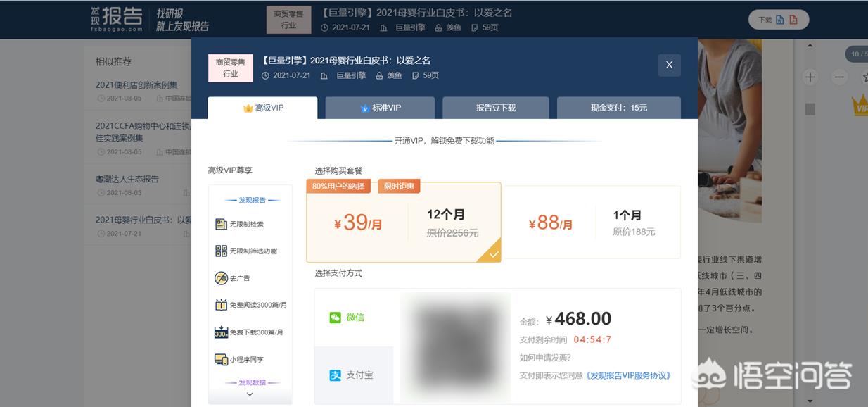Image resolution: width=868 pixels, height=407 pixels.
Task: Click the 无限制检索 benefit icon
Action: tap(221, 224)
